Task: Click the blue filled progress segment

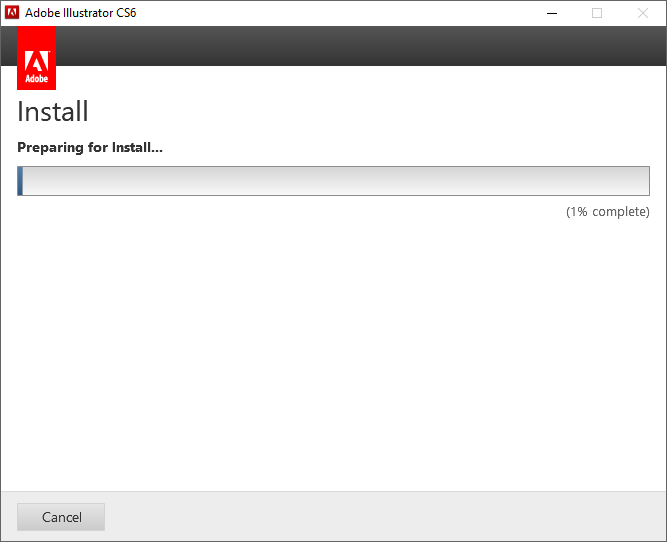Action: pyautogui.click(x=20, y=181)
